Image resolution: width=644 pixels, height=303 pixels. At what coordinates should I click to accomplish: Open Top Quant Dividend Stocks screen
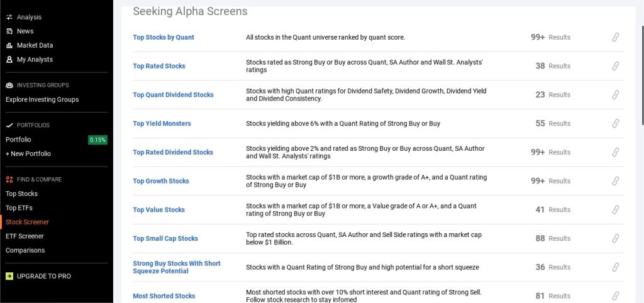click(173, 95)
